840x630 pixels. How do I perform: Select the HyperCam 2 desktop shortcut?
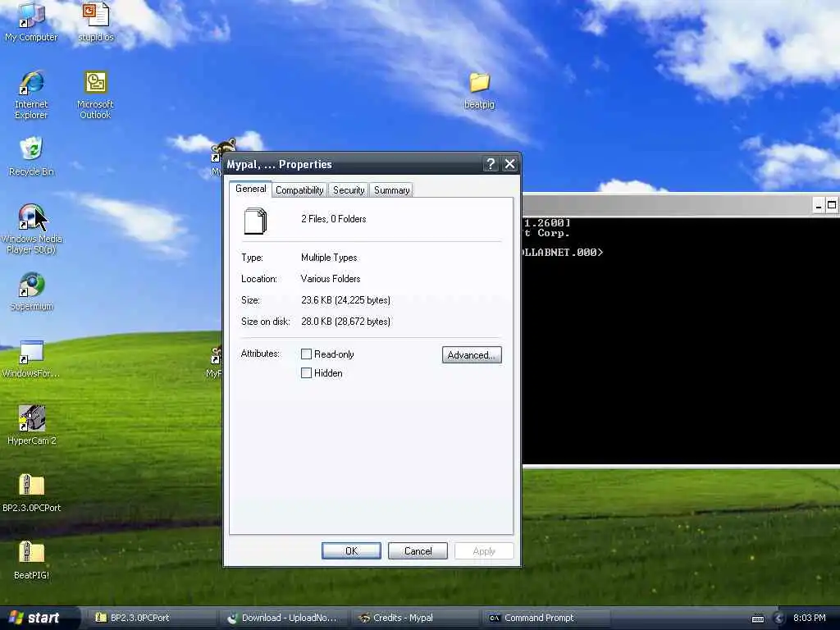31,426
